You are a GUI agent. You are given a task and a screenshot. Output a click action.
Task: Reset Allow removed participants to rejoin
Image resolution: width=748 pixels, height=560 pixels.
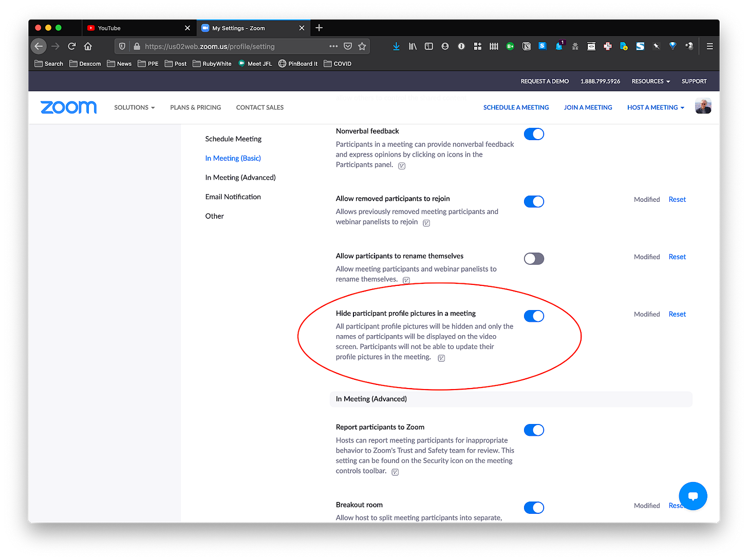[677, 200]
